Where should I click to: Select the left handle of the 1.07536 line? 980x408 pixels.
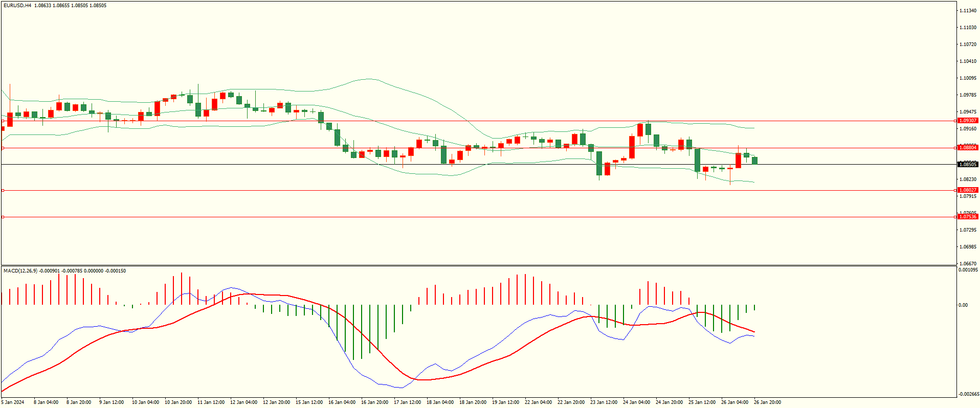click(3, 217)
